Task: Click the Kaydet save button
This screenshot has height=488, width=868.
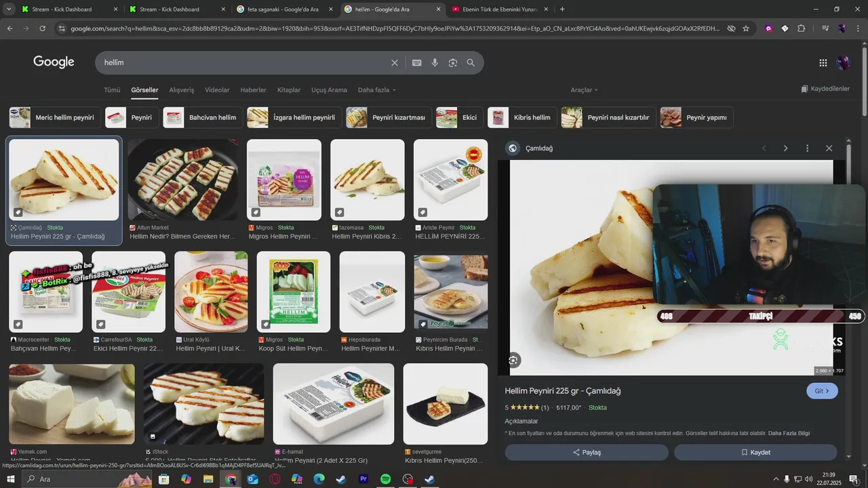Action: click(x=755, y=452)
